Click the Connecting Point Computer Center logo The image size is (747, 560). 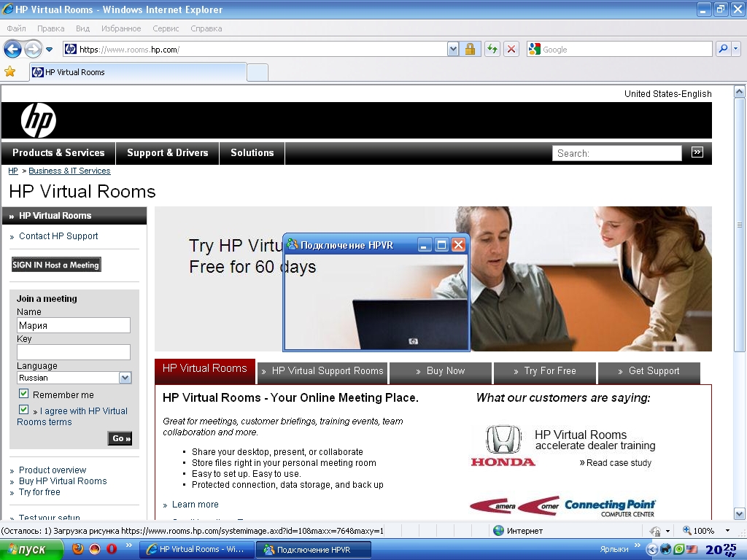coord(610,507)
